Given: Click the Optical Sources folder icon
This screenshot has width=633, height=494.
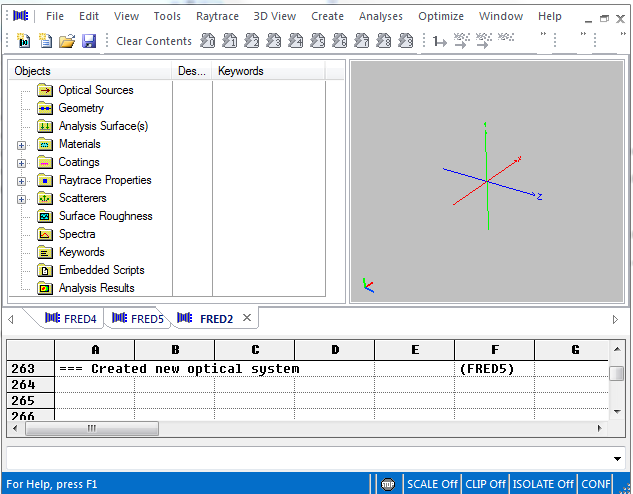Looking at the screenshot, I should [45, 90].
